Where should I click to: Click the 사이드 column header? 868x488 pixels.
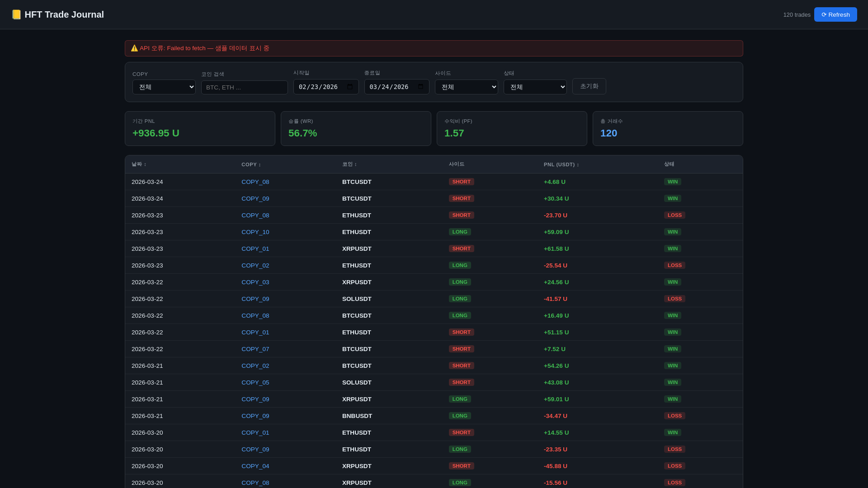click(457, 164)
